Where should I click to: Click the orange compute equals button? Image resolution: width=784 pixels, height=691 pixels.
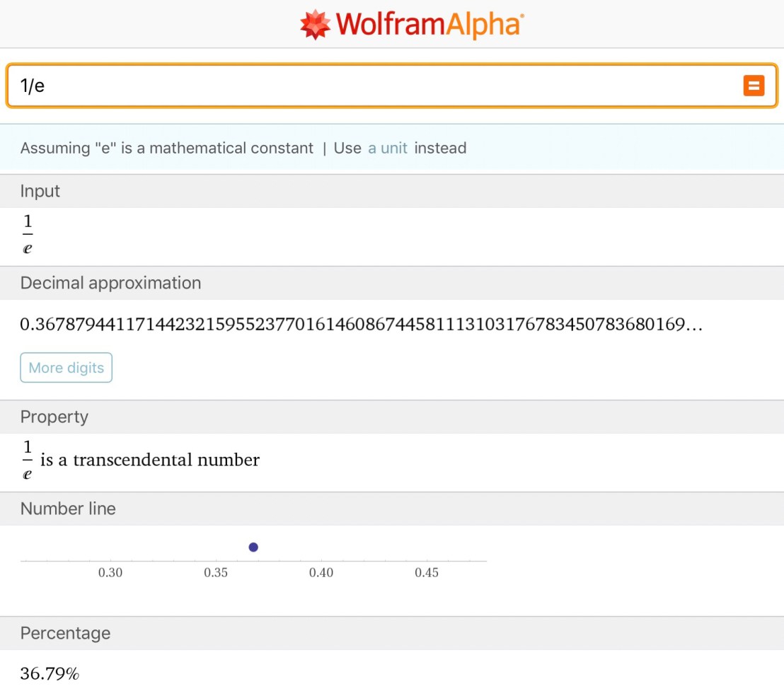(754, 86)
